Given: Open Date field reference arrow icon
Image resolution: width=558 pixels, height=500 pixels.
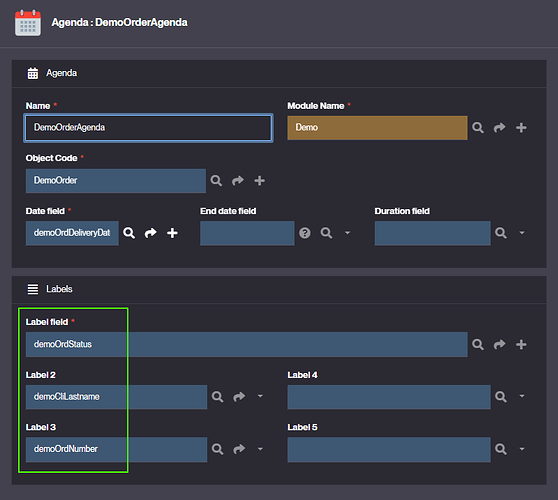Looking at the screenshot, I should [x=151, y=233].
